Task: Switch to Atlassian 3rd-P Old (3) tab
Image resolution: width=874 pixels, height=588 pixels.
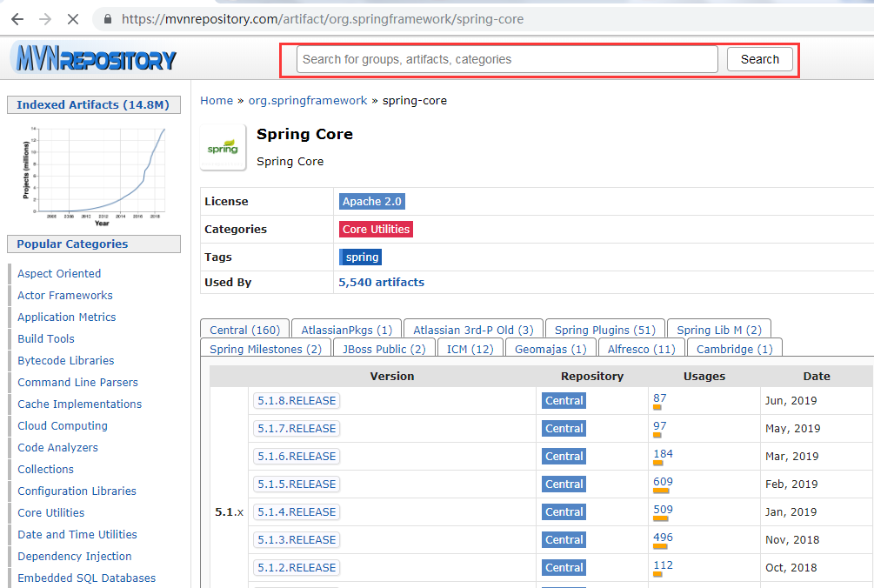Action: click(x=473, y=330)
